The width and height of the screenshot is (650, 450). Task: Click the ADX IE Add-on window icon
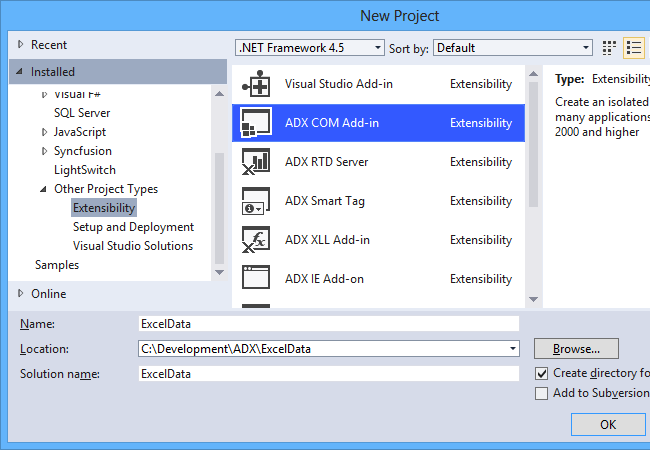256,277
